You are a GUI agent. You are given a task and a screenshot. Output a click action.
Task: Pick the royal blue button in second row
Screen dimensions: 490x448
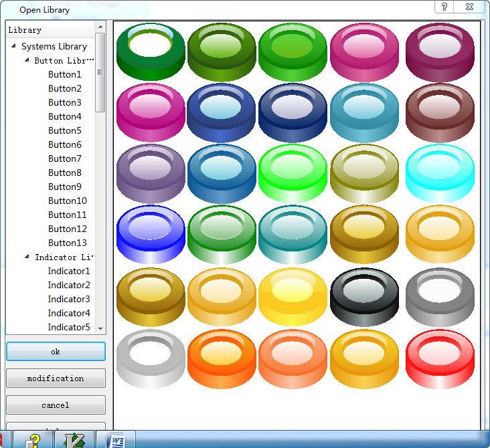click(222, 112)
